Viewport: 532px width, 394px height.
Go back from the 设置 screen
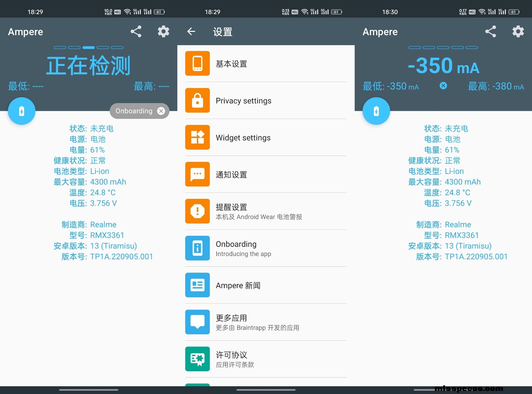[x=191, y=32]
